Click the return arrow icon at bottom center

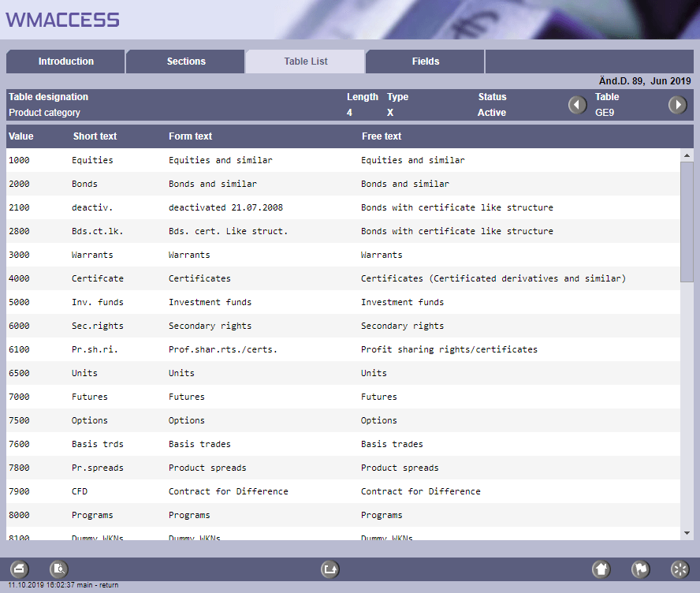pyautogui.click(x=330, y=569)
